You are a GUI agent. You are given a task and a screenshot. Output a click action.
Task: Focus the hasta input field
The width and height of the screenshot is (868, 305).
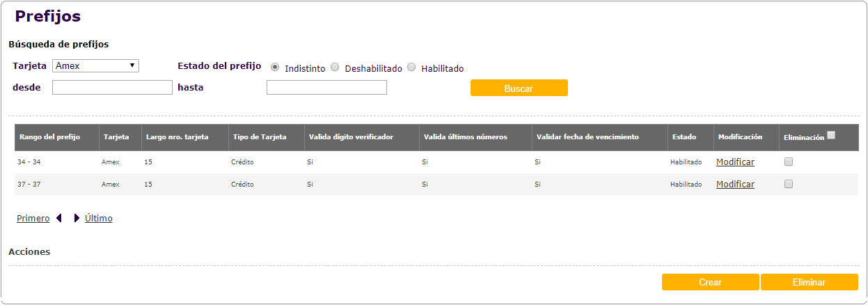tap(326, 87)
